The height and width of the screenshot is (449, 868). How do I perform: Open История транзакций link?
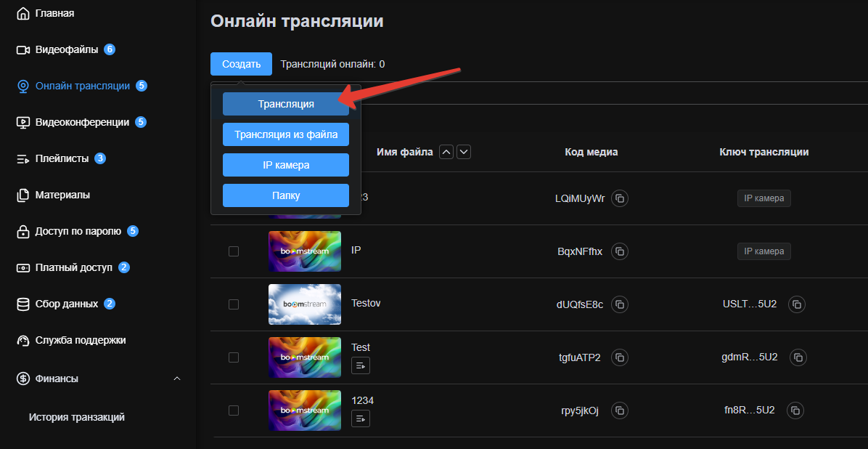(x=77, y=418)
